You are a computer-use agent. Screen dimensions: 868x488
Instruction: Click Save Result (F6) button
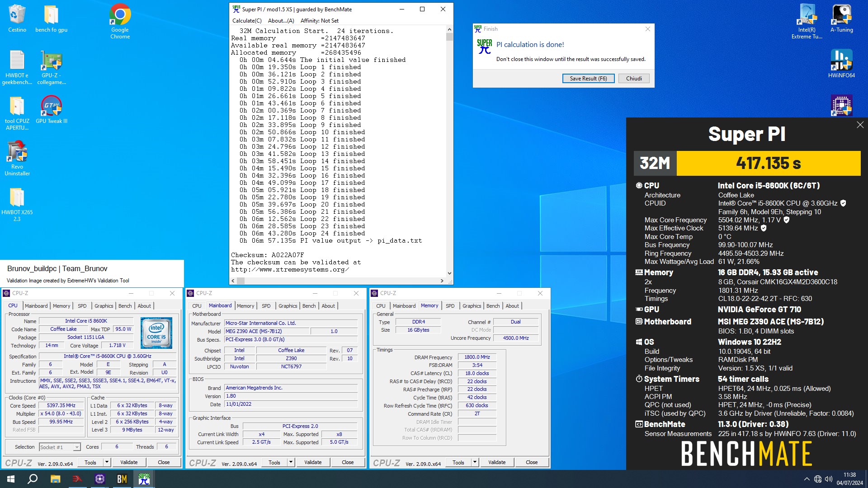tap(588, 78)
